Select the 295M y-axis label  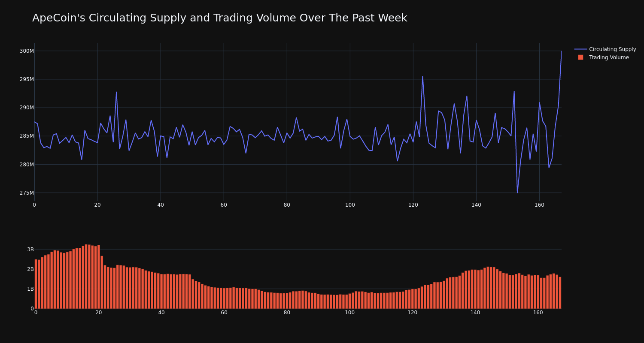pos(27,79)
